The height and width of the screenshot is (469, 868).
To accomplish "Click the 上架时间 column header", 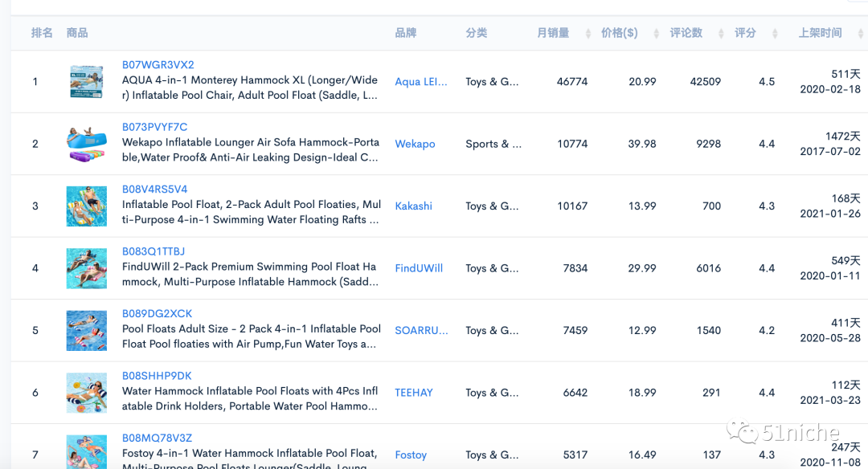I will click(820, 33).
